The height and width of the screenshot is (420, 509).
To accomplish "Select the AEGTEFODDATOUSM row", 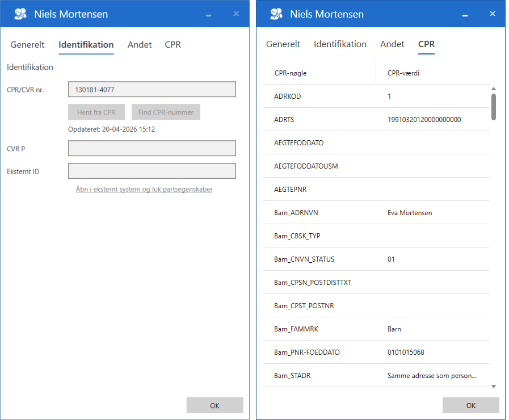I will click(376, 166).
